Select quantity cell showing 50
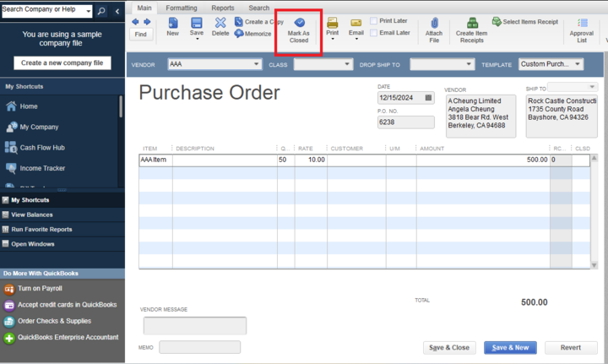Viewport: 608px width, 364px height. [x=285, y=160]
